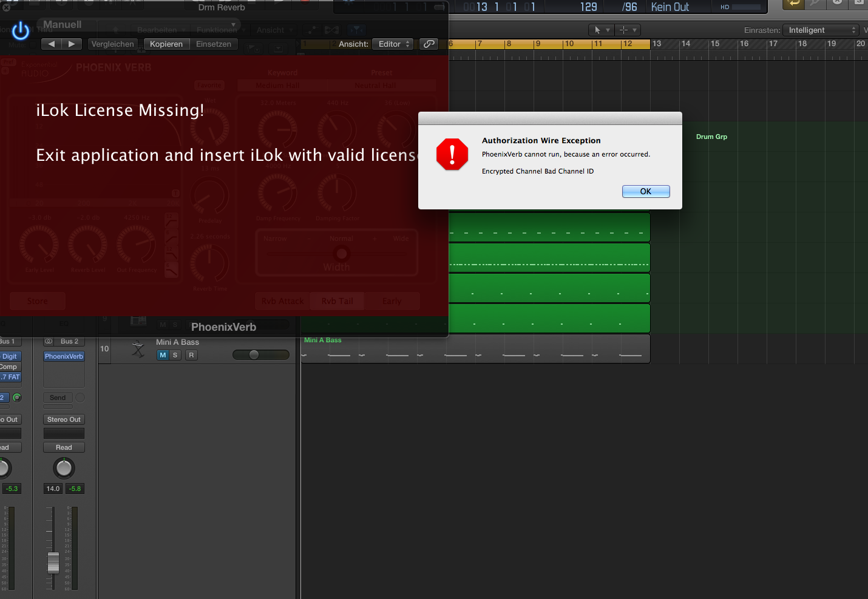
Task: Mute the Mini A Bass track
Action: tap(163, 355)
